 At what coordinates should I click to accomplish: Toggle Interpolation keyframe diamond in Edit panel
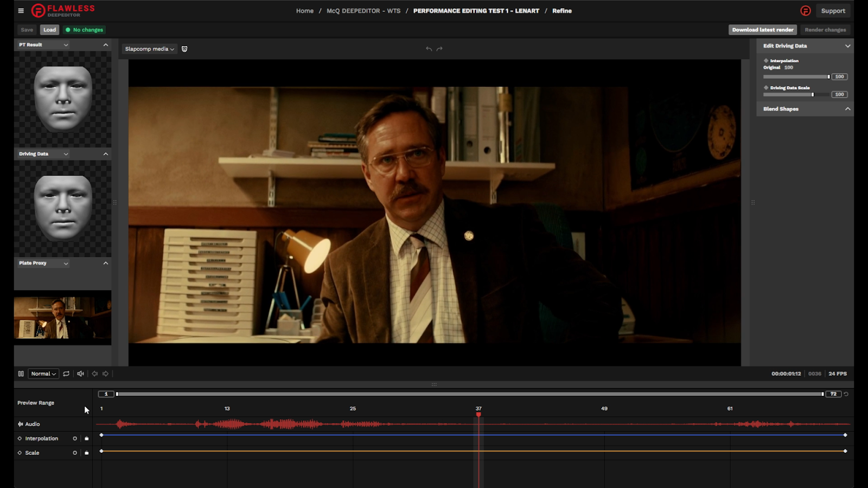766,61
